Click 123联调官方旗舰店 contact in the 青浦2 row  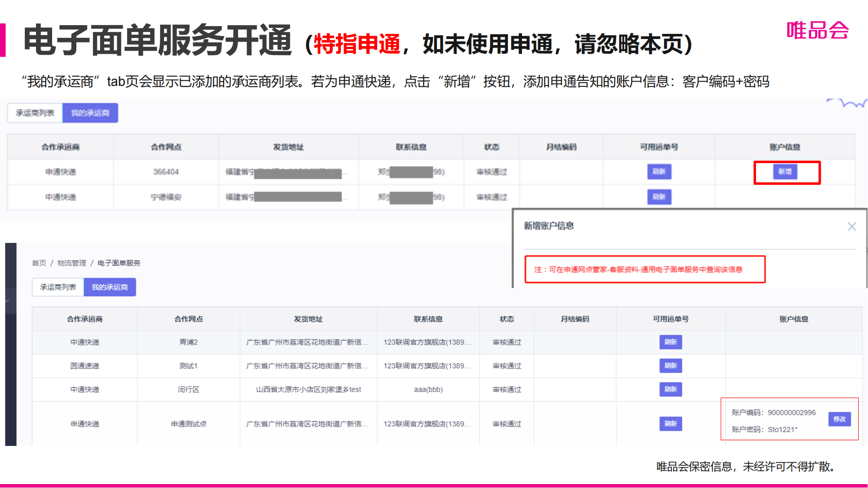427,342
